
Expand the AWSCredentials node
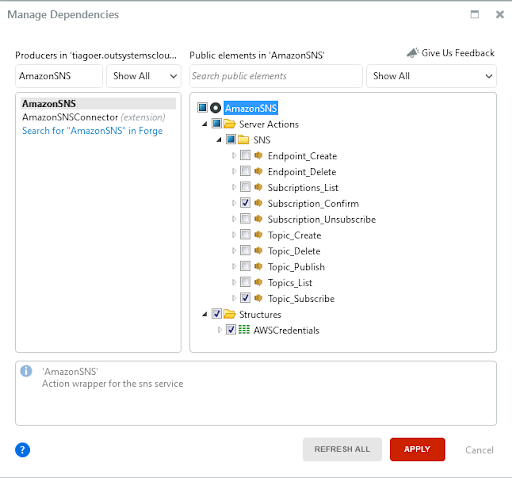click(x=219, y=330)
